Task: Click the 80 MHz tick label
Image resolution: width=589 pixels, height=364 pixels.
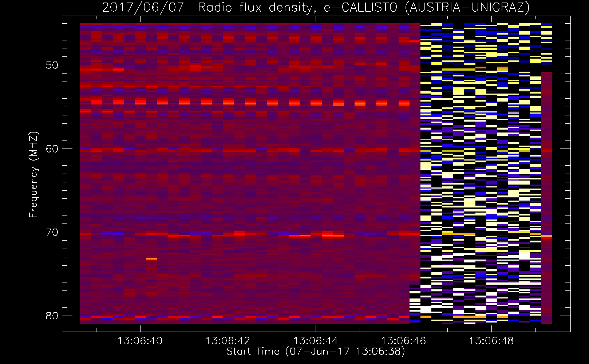Action: point(52,316)
